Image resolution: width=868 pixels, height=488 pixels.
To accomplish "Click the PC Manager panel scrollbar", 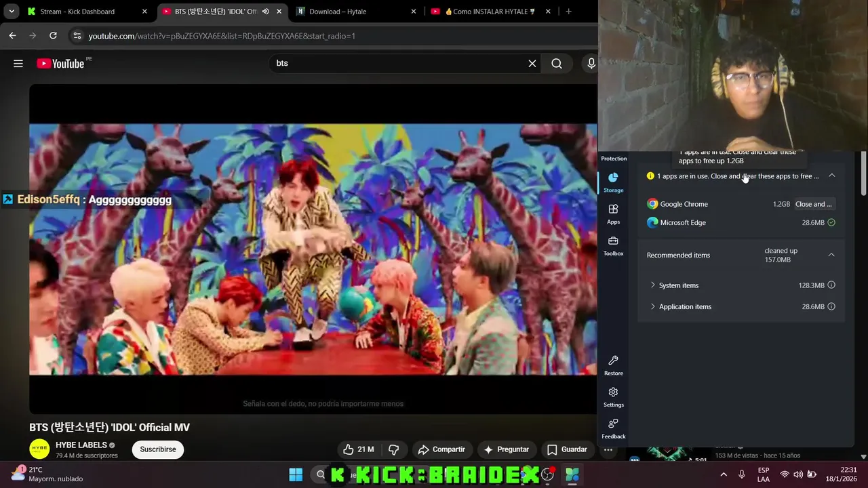I will [863, 173].
